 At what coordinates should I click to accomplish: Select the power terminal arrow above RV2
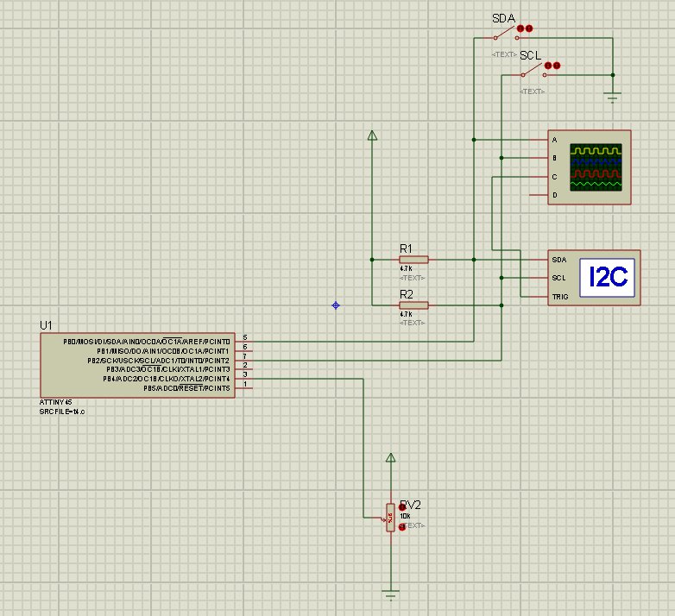[x=390, y=457]
